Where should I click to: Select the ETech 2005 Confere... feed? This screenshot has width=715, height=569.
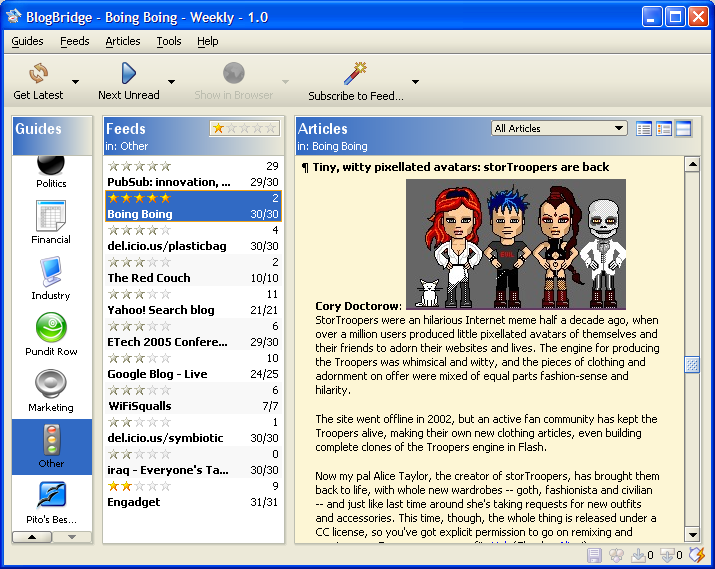click(x=193, y=334)
